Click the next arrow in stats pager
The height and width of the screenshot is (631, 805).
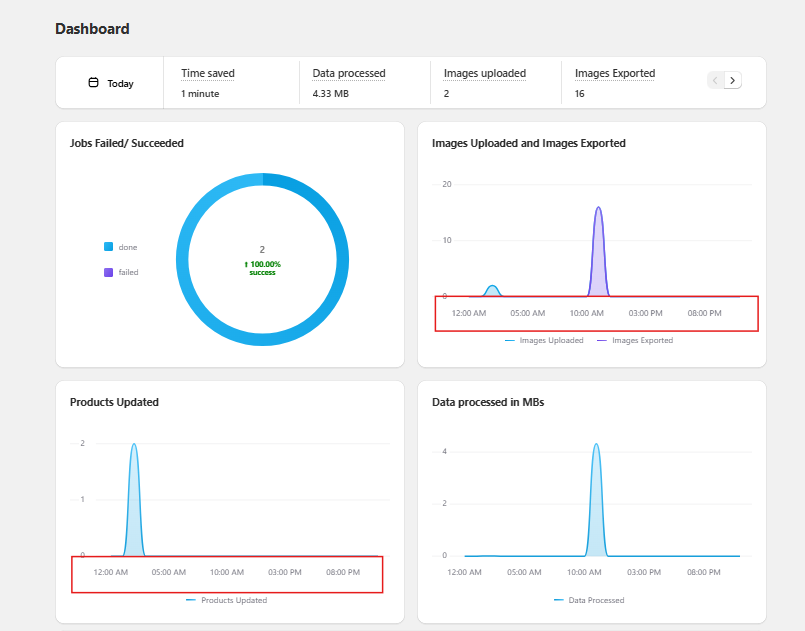click(x=733, y=80)
